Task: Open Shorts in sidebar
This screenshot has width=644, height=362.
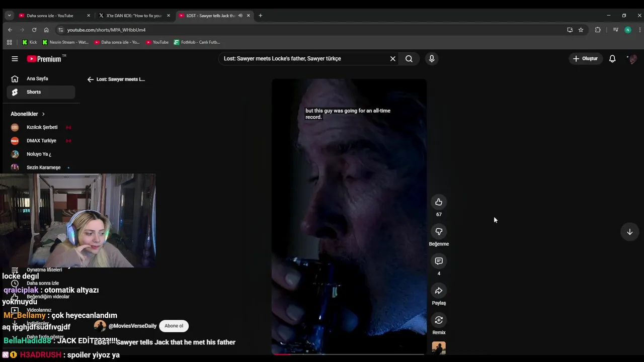Action: coord(41,92)
